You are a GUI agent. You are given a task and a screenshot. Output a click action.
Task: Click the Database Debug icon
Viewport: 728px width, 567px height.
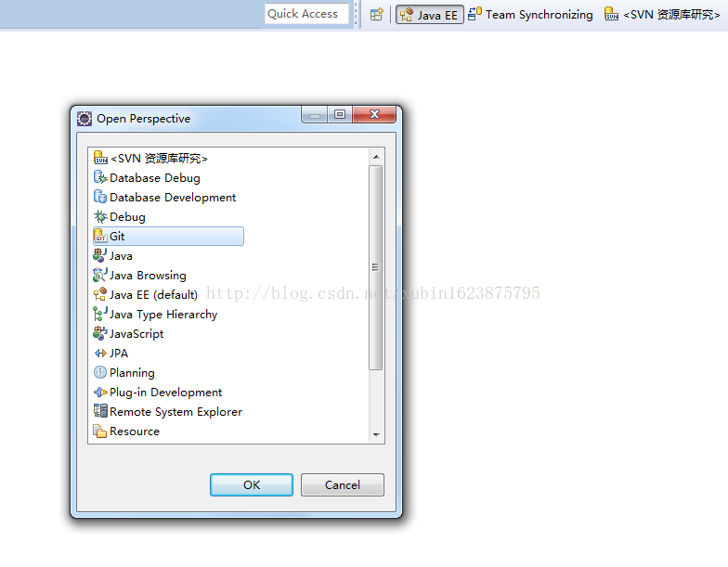tap(100, 177)
